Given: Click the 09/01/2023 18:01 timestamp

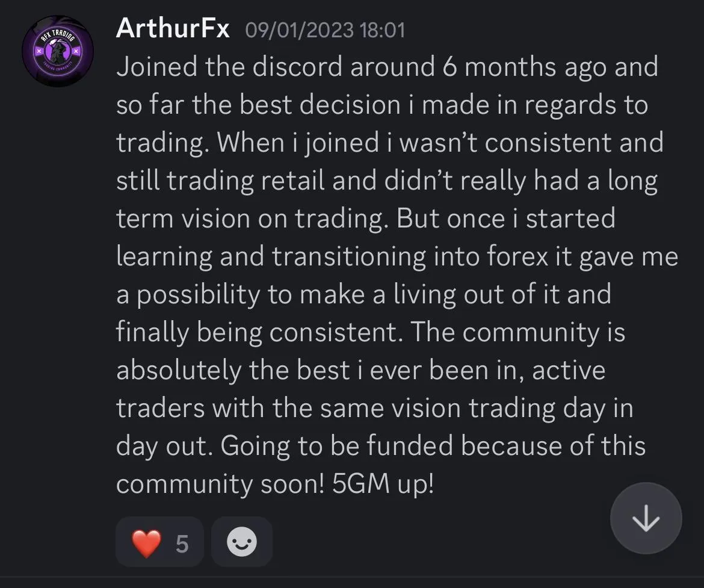Looking at the screenshot, I should tap(325, 30).
